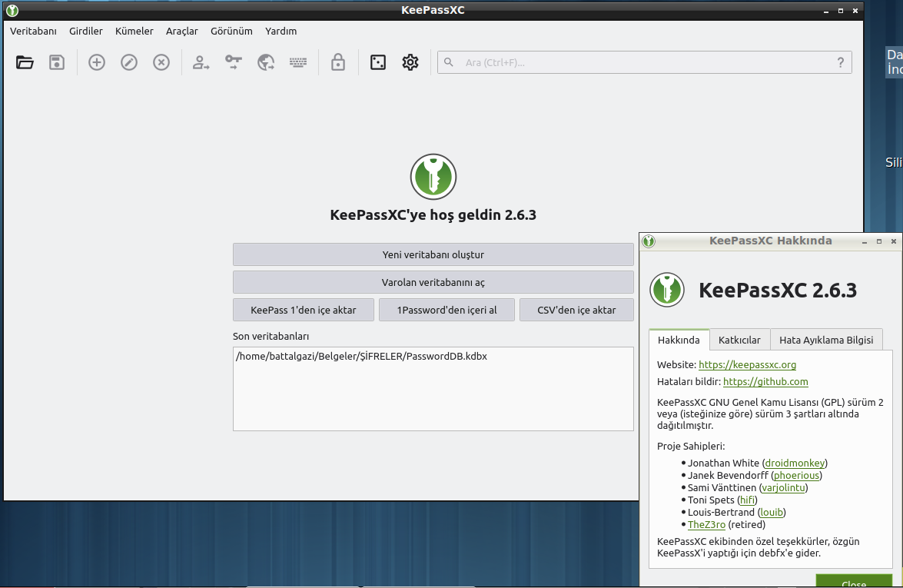
Task: Click the Hakkında dialog title bar icon
Action: (649, 241)
